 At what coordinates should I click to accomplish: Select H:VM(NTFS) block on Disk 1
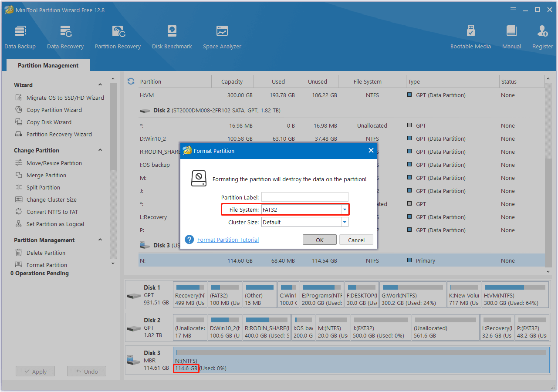click(515, 295)
